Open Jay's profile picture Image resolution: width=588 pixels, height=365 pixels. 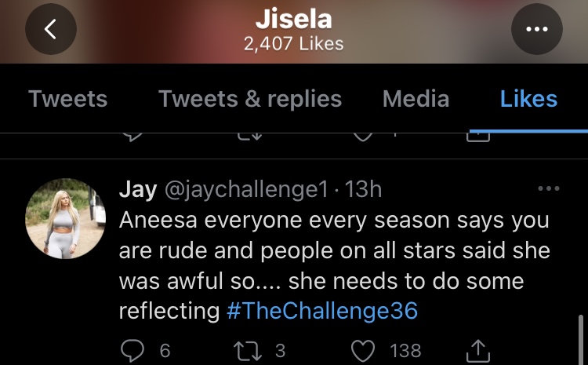pyautogui.click(x=65, y=218)
